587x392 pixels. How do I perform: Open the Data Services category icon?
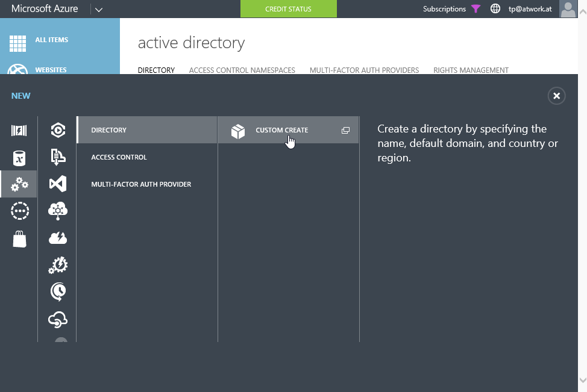(19, 158)
